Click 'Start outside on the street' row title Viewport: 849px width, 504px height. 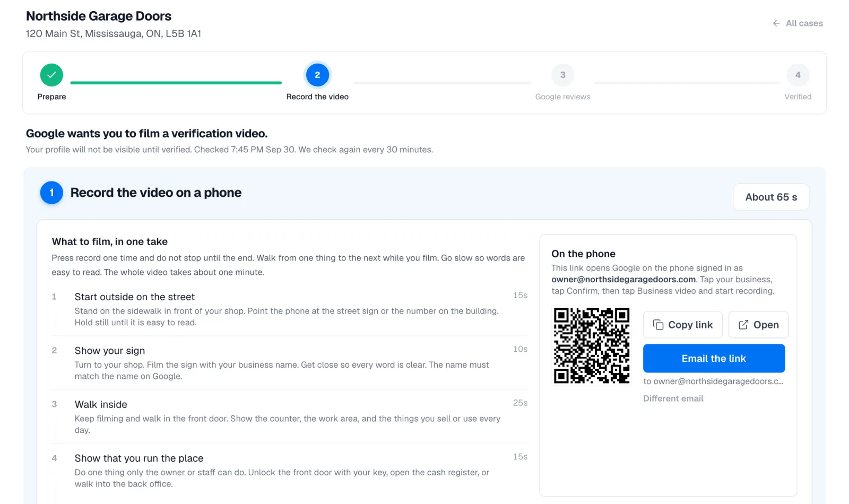pos(134,297)
